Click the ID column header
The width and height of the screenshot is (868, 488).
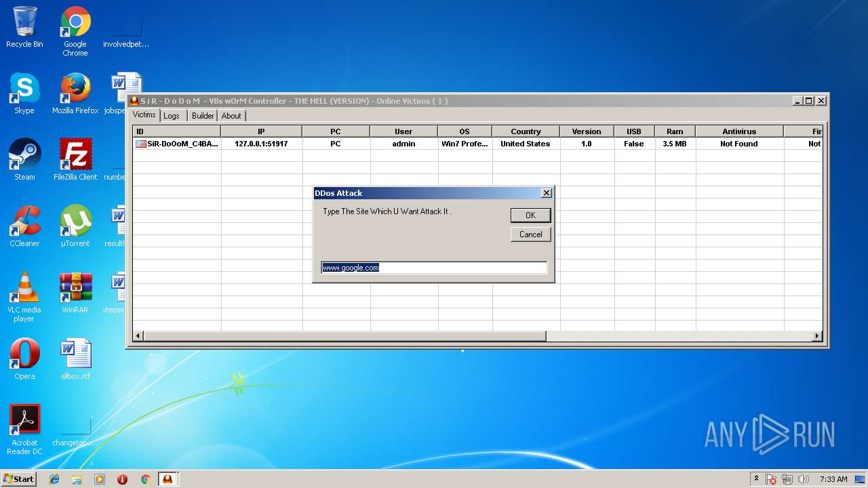point(177,131)
